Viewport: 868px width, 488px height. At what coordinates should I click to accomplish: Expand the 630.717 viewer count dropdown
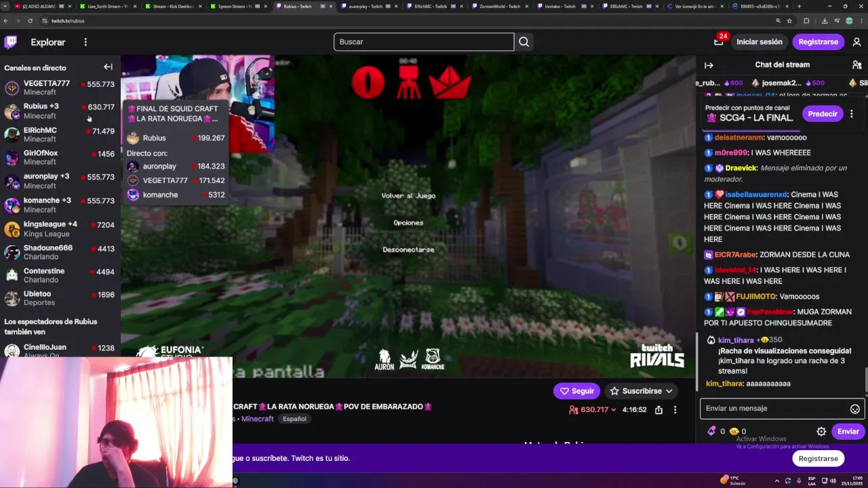coord(593,410)
